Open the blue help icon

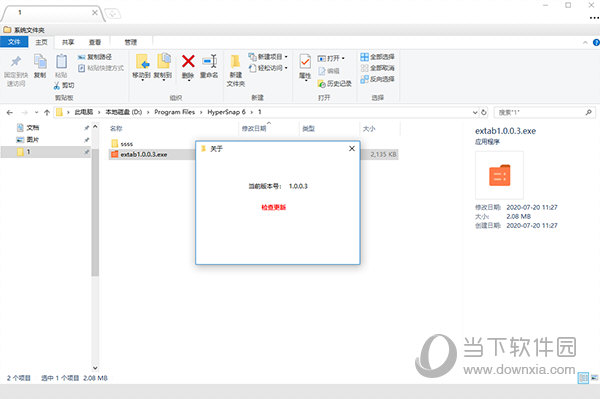[x=596, y=42]
